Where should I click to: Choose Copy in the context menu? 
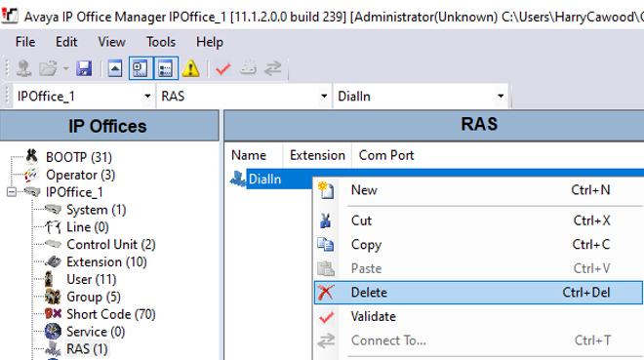tap(478, 245)
